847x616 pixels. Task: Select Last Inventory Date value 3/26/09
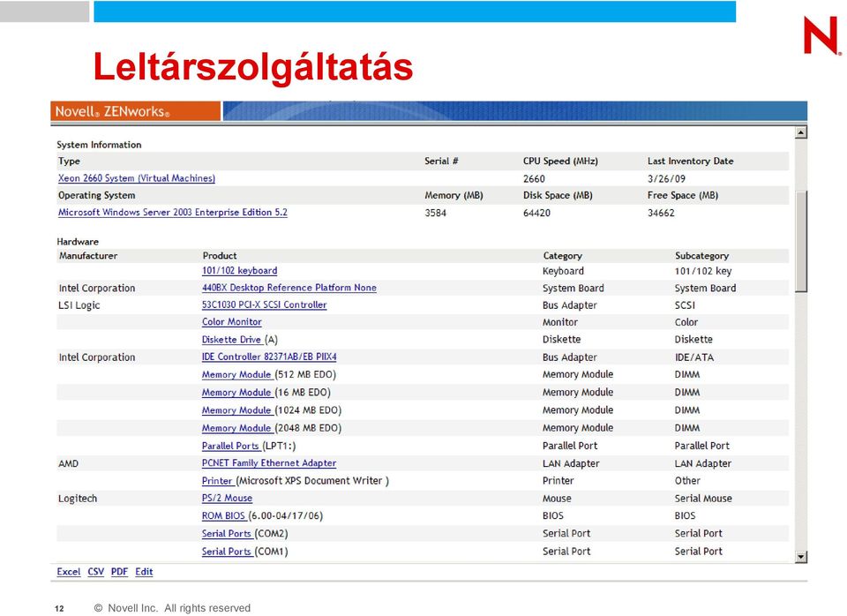point(667,179)
